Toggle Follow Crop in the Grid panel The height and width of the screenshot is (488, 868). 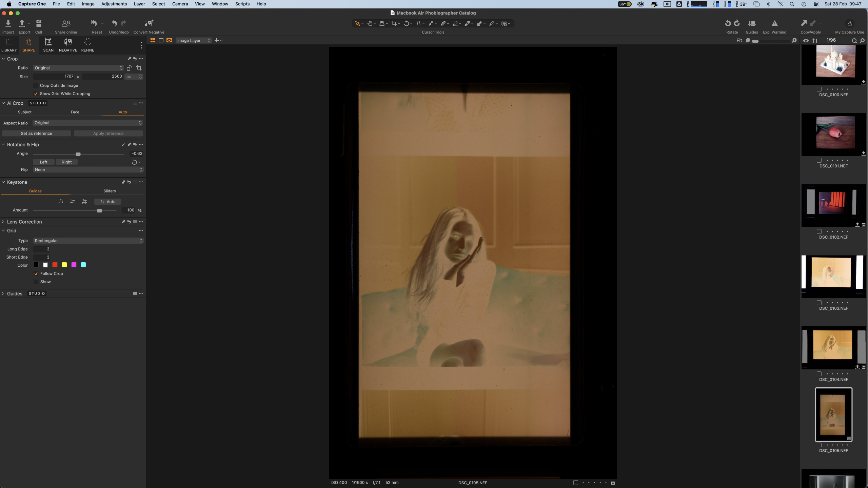coord(36,273)
